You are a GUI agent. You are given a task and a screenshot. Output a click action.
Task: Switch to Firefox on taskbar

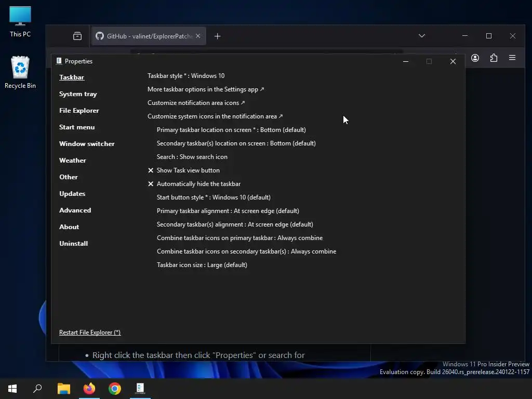(89, 389)
